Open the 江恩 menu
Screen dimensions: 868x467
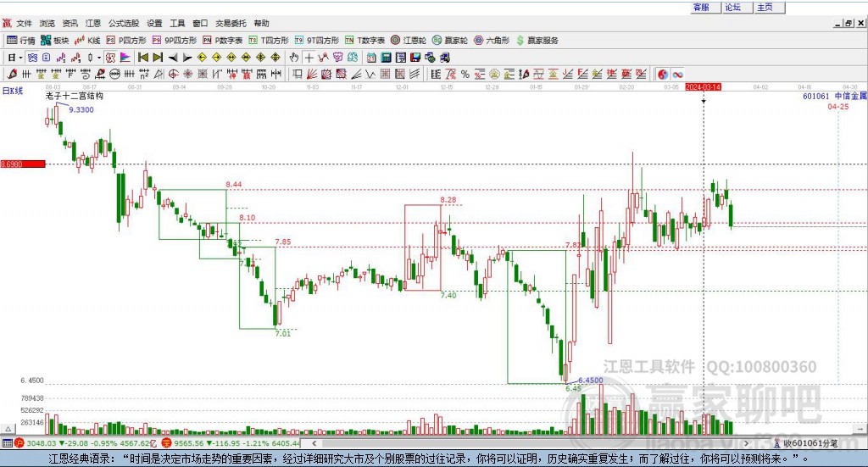(x=93, y=23)
